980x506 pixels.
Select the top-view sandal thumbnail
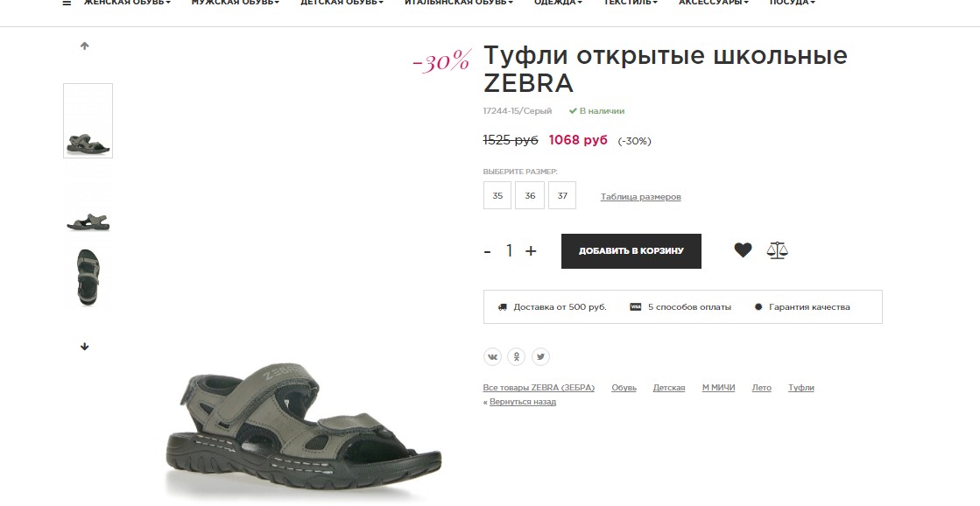pyautogui.click(x=88, y=277)
